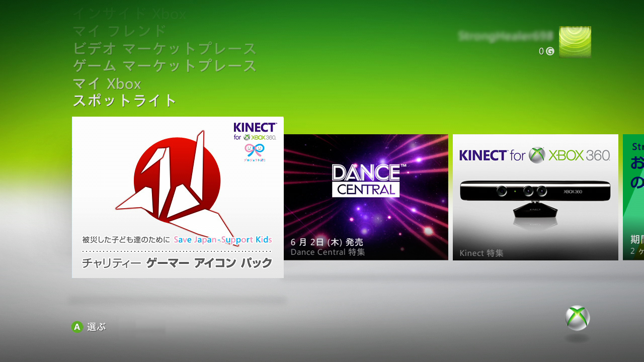The image size is (644, 362).
Task: Click the gamerscore G icon
Action: coord(550,51)
